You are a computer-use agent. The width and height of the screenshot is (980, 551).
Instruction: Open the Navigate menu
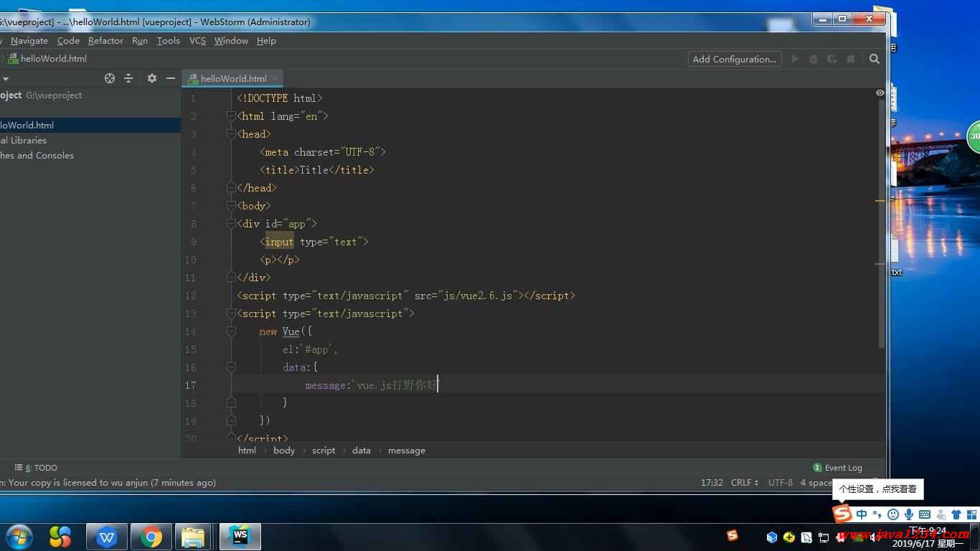tap(29, 41)
